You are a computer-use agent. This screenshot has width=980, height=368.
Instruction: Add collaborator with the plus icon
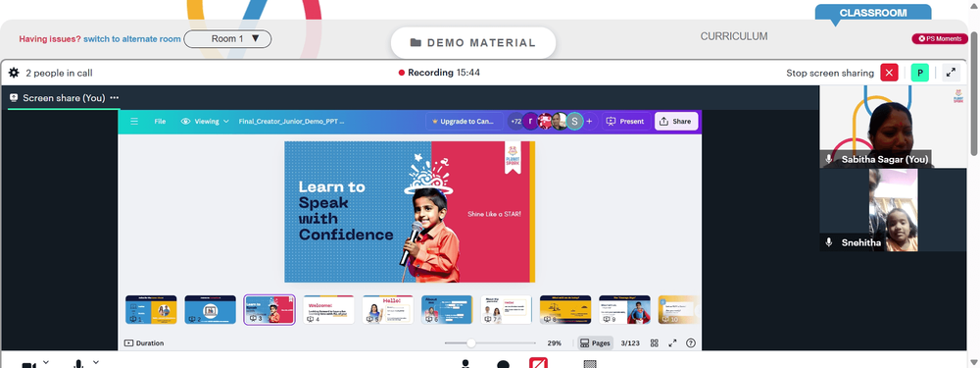pos(589,122)
